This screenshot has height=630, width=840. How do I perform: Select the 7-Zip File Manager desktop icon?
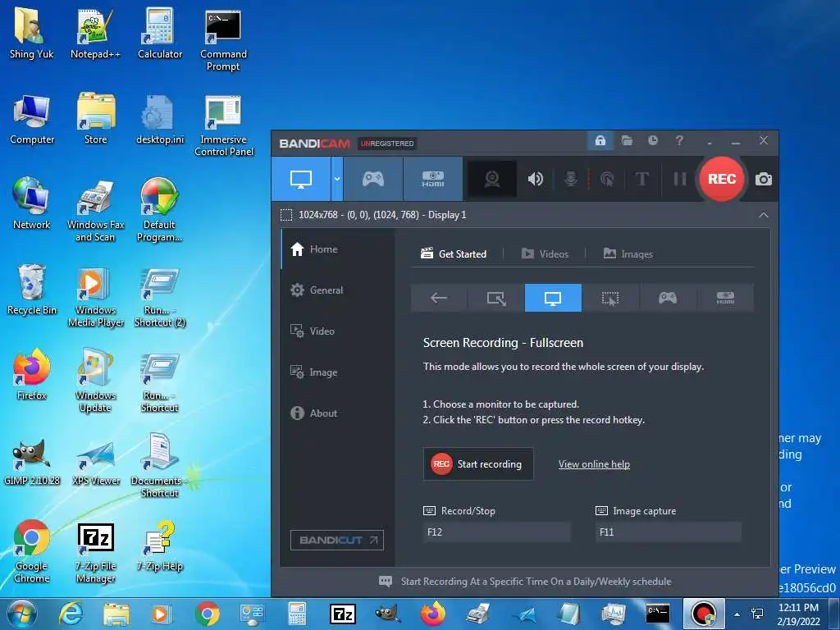[x=95, y=552]
